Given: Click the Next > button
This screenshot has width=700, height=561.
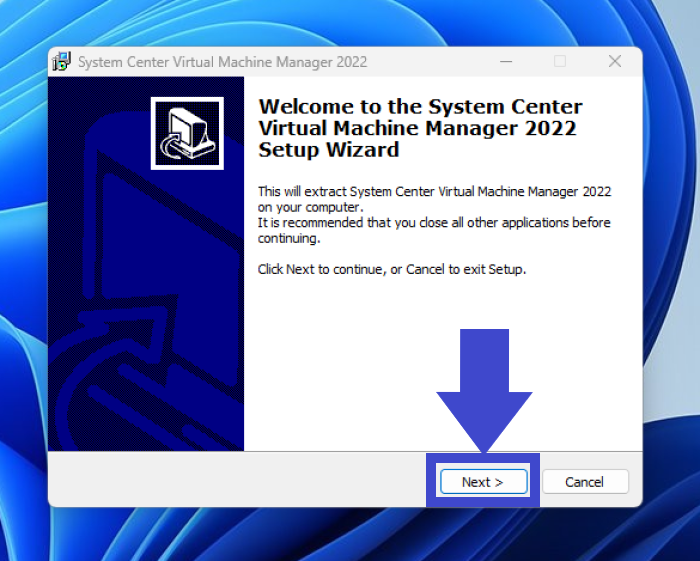Looking at the screenshot, I should coord(483,482).
